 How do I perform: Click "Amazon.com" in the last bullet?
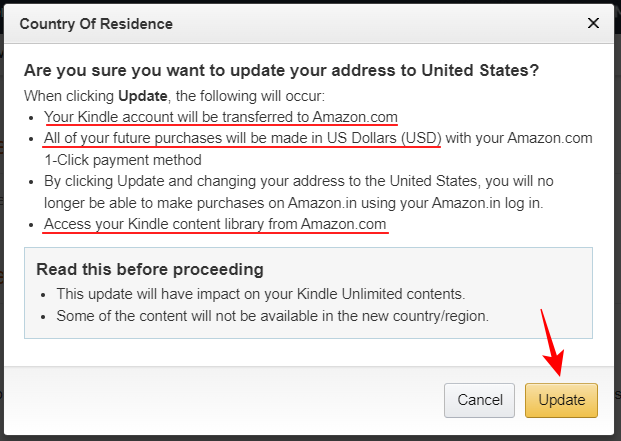coord(343,225)
